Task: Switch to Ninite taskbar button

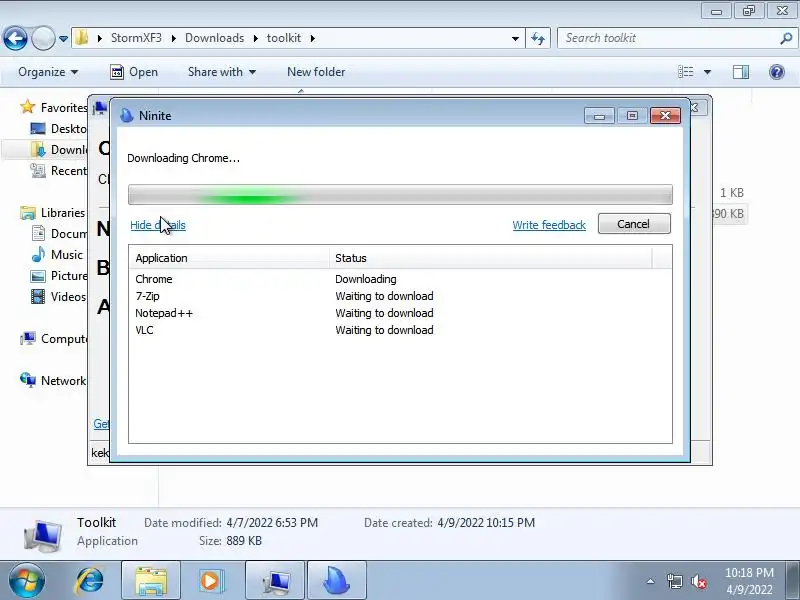Action: pyautogui.click(x=337, y=580)
